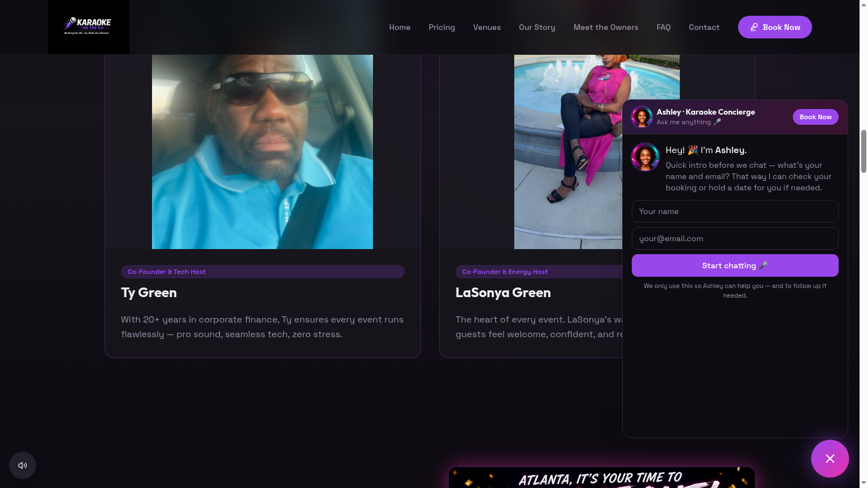This screenshot has width=868, height=488.
Task: Select Meet the Owners in navigation
Action: point(606,27)
